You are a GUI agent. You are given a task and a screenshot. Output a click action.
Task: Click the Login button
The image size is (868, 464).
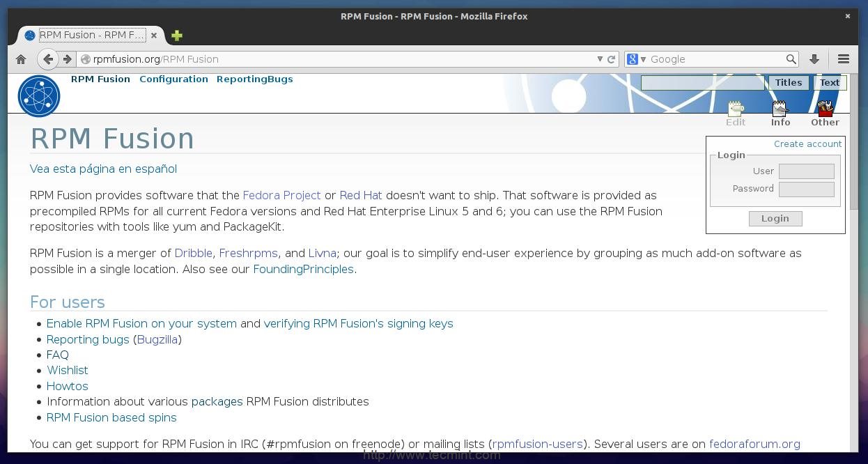coord(775,219)
